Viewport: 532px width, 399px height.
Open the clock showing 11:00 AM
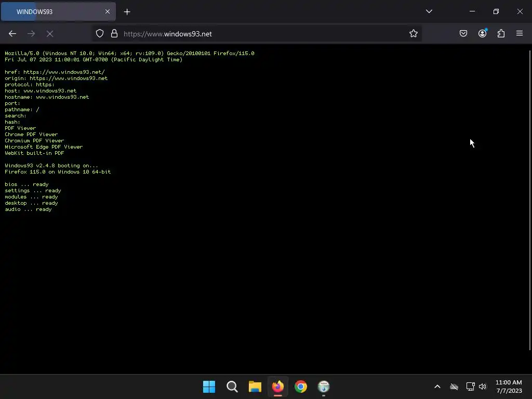click(x=509, y=387)
